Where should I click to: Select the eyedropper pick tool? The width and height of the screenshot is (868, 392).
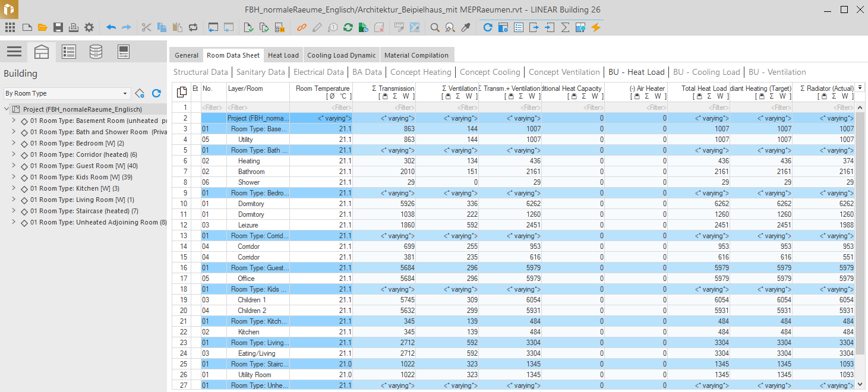[x=466, y=27]
